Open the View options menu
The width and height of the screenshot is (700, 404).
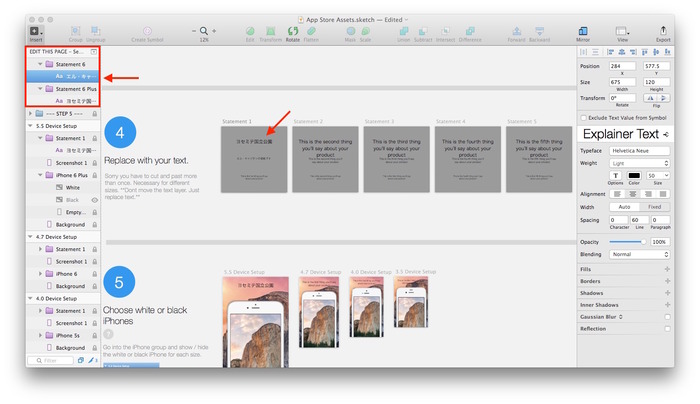click(622, 31)
